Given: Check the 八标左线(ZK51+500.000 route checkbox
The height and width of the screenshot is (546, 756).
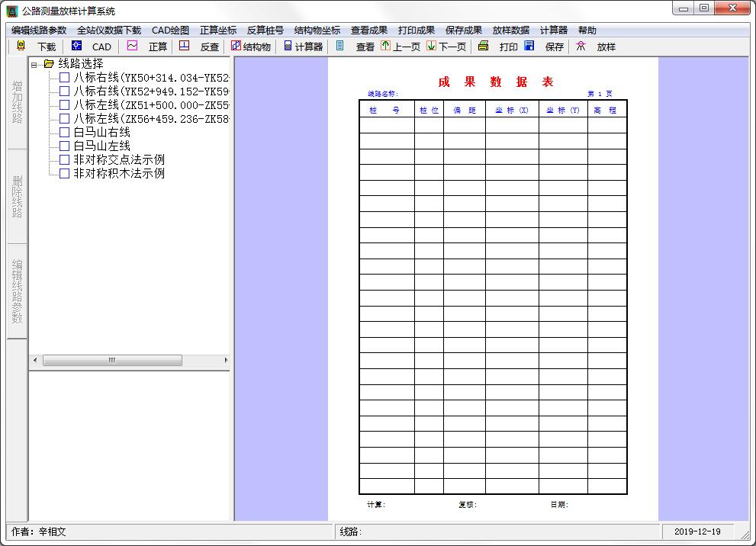Looking at the screenshot, I should [64, 105].
